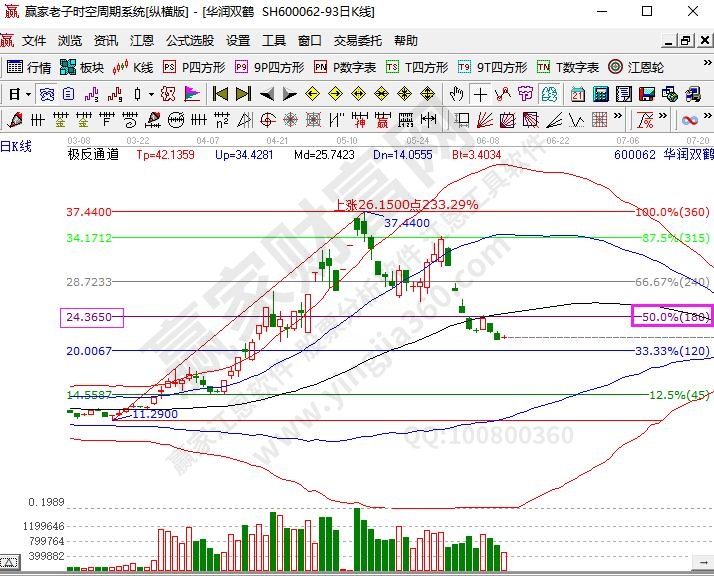Select the 9P四方形 tool
This screenshot has height=576, width=714.
269,67
